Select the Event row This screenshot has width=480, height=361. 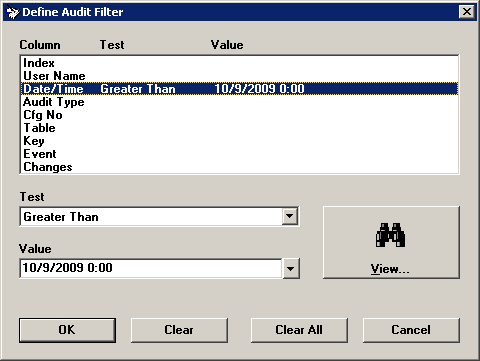click(x=240, y=154)
